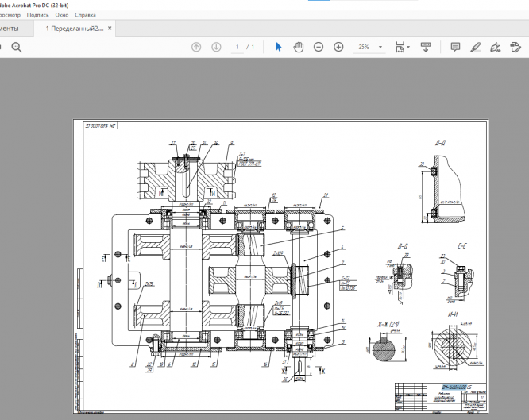The image size is (529, 420).
Task: Select the arrow selection tool
Action: click(x=278, y=48)
